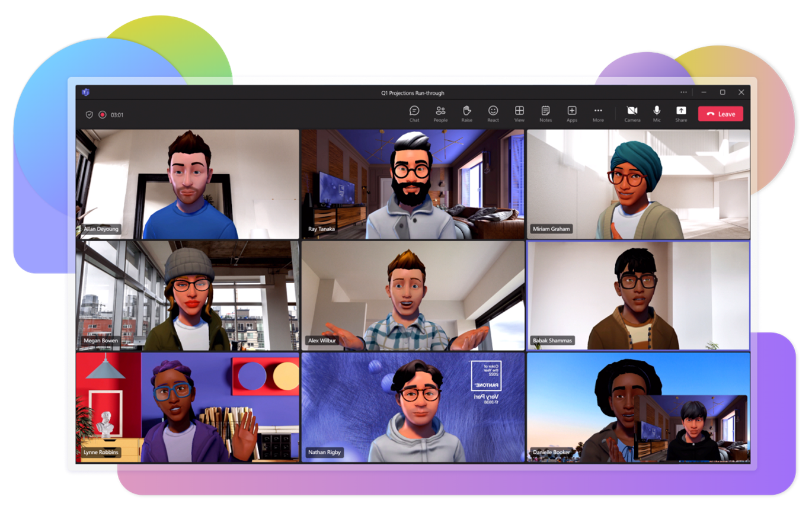Open the Apps panel
Screen dimensions: 812x516
[572, 114]
